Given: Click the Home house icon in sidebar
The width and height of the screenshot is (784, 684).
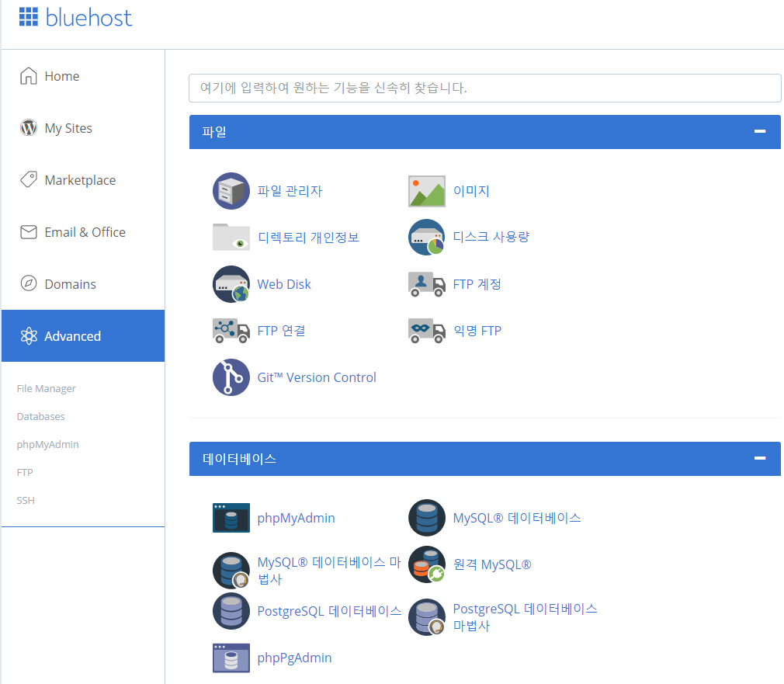Looking at the screenshot, I should [x=29, y=76].
